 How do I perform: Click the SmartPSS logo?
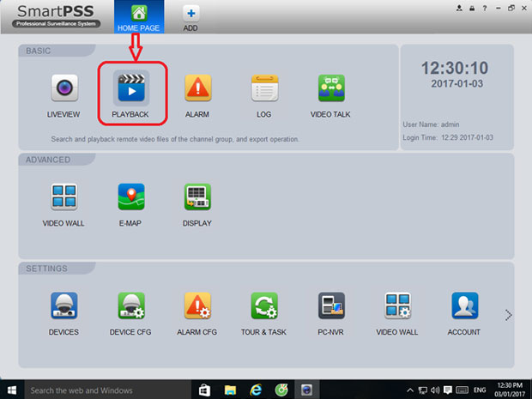coord(56,16)
